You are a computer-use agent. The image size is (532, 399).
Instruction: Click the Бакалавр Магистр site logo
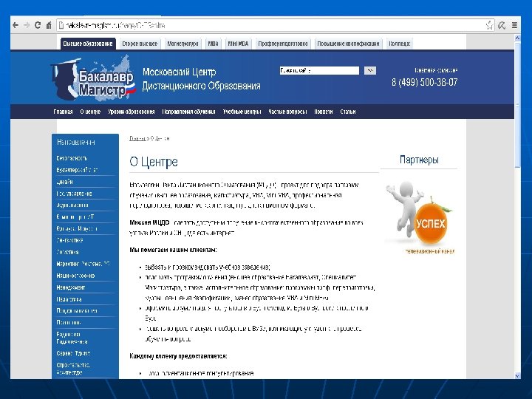[x=94, y=79]
